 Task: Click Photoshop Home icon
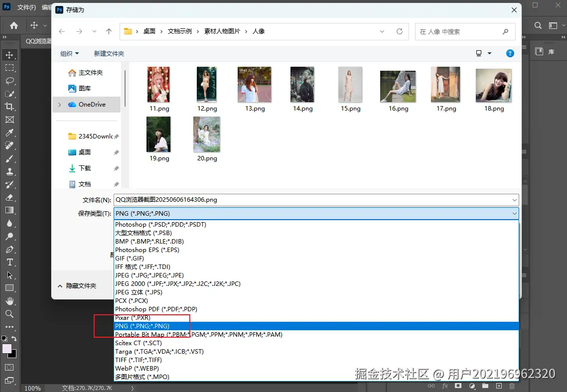pyautogui.click(x=14, y=25)
